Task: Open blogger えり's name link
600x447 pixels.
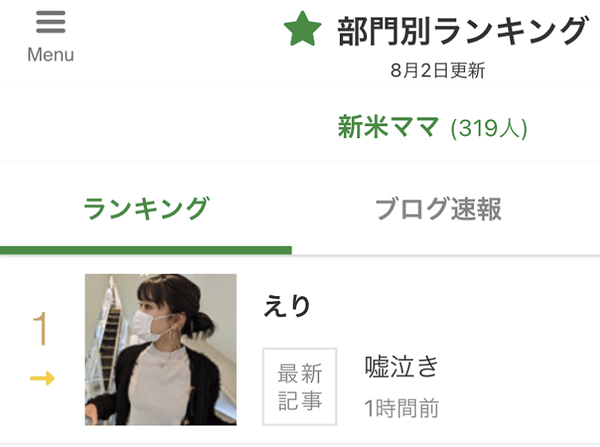Action: (x=287, y=305)
